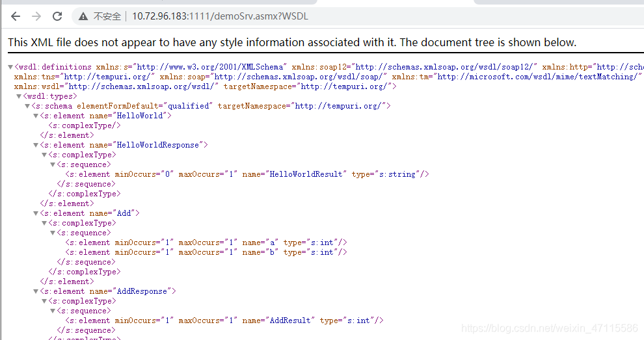
Task: Click the no style information notice text
Action: click(x=292, y=42)
